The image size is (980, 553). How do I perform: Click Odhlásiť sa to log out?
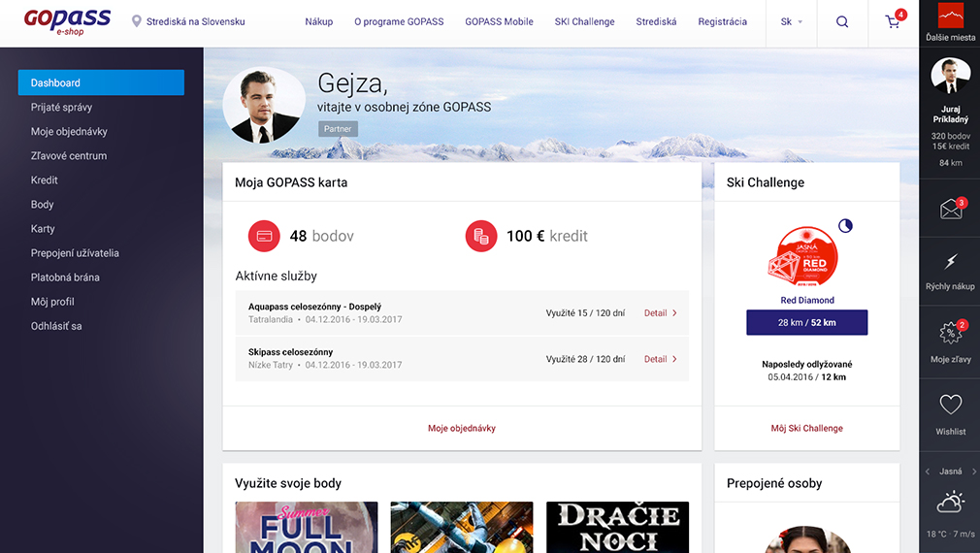[56, 326]
